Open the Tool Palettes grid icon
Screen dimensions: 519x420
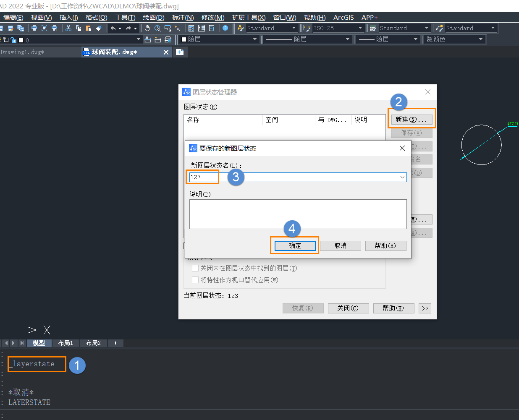click(x=202, y=28)
